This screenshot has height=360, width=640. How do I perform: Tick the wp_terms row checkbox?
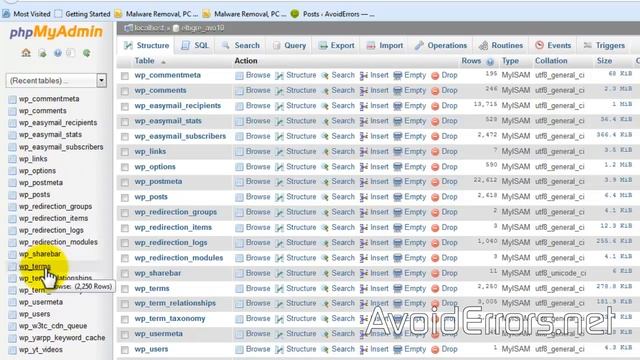point(125,289)
